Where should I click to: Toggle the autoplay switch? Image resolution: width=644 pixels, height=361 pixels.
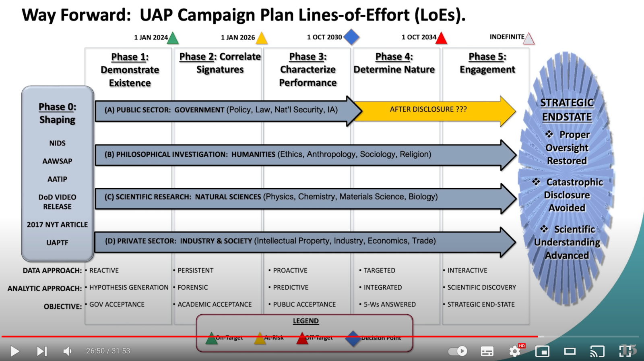point(458,351)
